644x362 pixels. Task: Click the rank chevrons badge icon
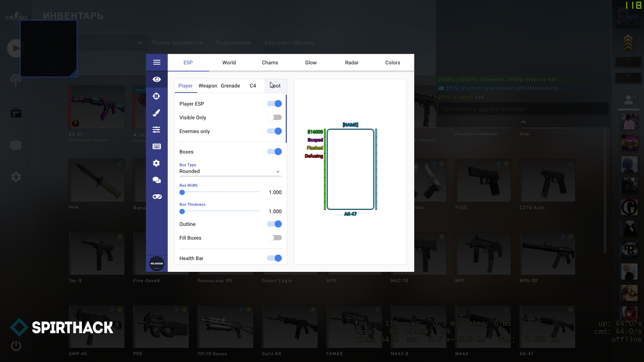pyautogui.click(x=628, y=43)
